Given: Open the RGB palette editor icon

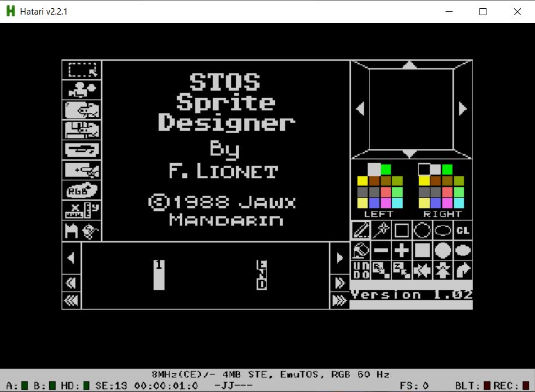Looking at the screenshot, I should coord(82,190).
